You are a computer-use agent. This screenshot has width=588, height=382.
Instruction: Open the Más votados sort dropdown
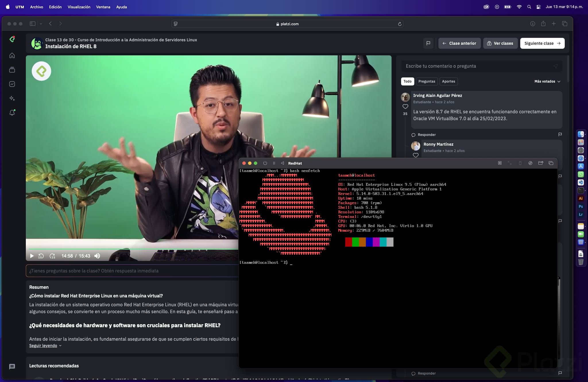(x=547, y=81)
